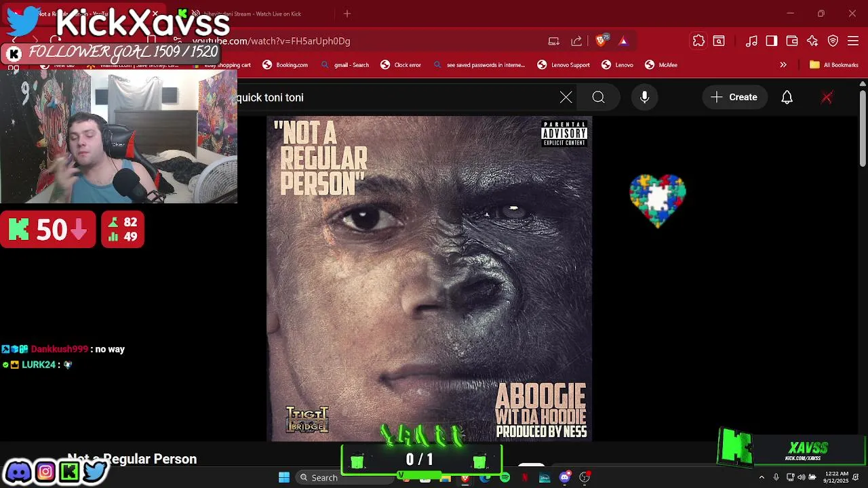
Task: Toggle the Brave sidebar panel icon
Action: 772,41
